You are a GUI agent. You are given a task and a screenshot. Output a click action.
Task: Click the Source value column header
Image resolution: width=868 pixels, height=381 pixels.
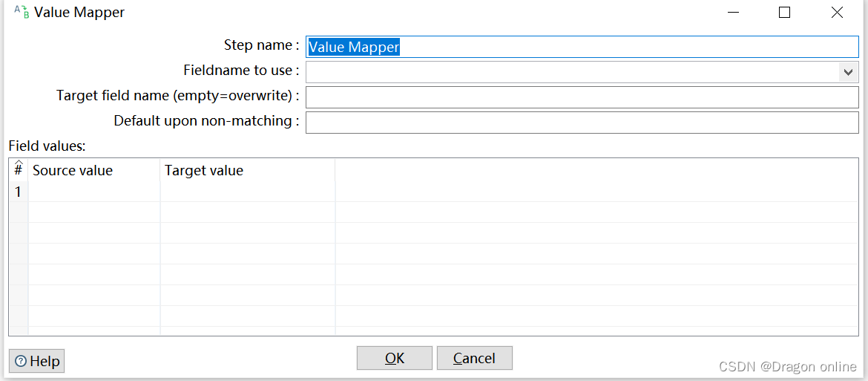(94, 170)
